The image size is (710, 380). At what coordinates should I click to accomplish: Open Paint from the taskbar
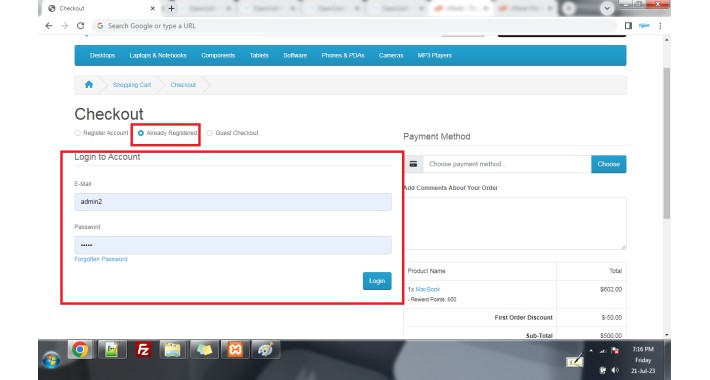265,350
